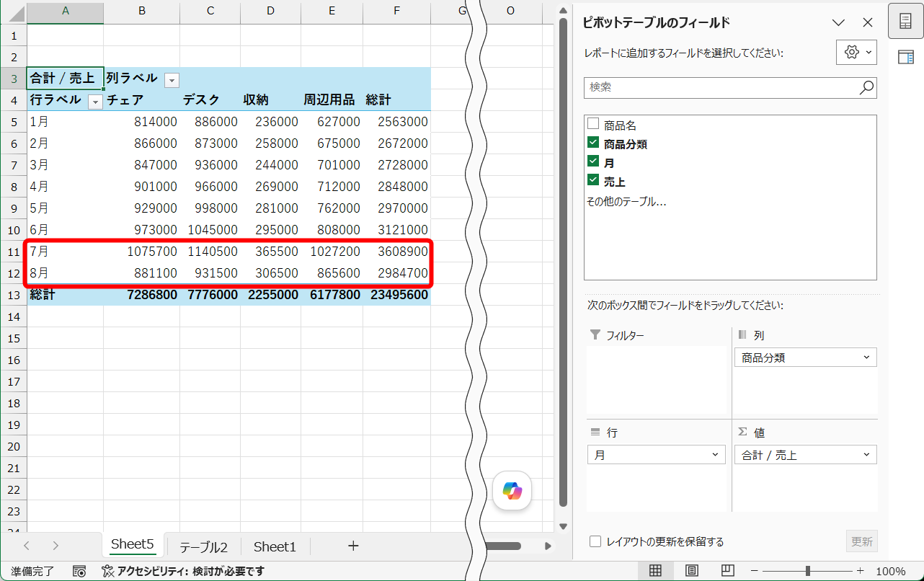
Task: Switch to Page Layout view
Action: pos(692,571)
